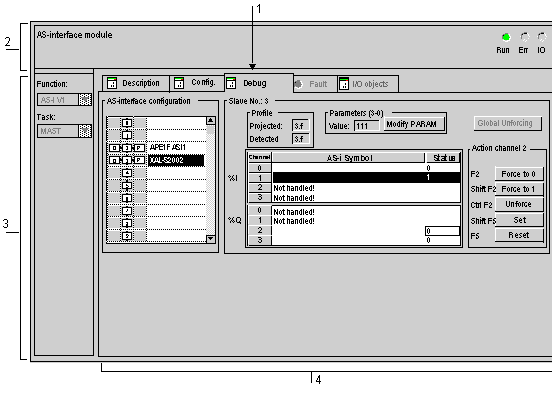552x396 pixels.
Task: Select %Q channel 0 row header
Action: click(260, 210)
